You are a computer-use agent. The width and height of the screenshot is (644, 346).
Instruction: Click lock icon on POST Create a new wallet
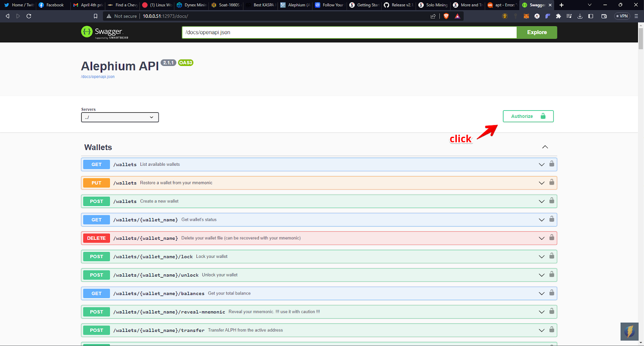tap(552, 201)
